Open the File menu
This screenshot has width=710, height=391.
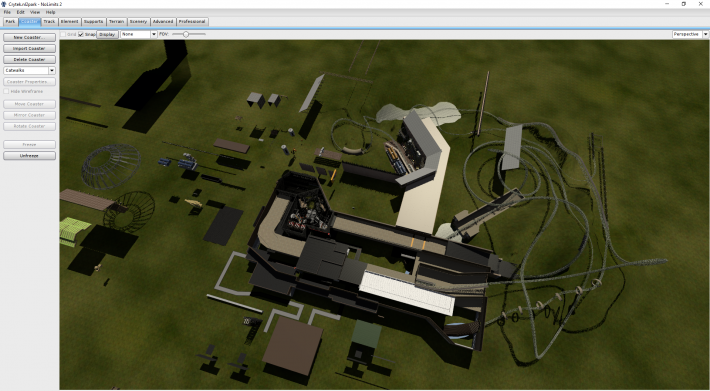(x=7, y=12)
